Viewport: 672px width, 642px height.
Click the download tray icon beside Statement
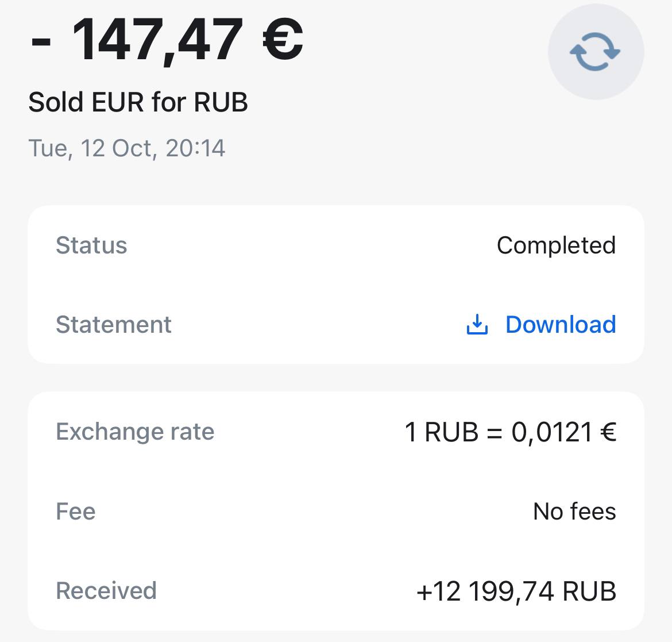pos(477,324)
